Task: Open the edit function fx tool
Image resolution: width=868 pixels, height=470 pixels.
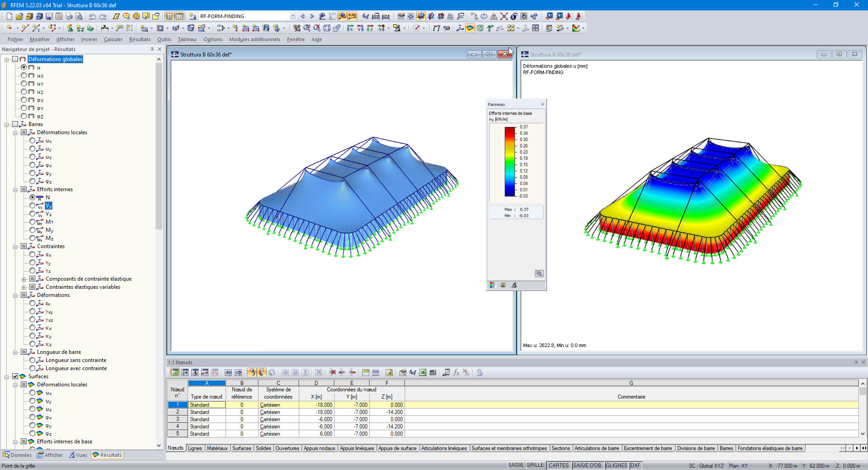Action: point(456,373)
